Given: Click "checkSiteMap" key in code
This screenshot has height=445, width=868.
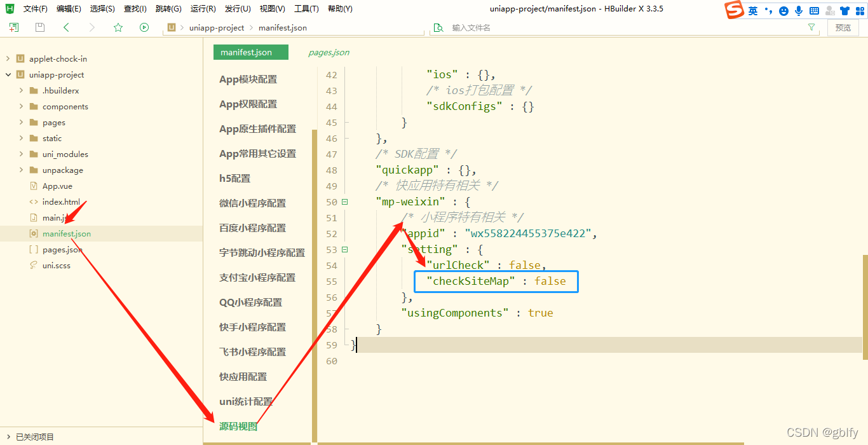Looking at the screenshot, I should click(x=471, y=281).
